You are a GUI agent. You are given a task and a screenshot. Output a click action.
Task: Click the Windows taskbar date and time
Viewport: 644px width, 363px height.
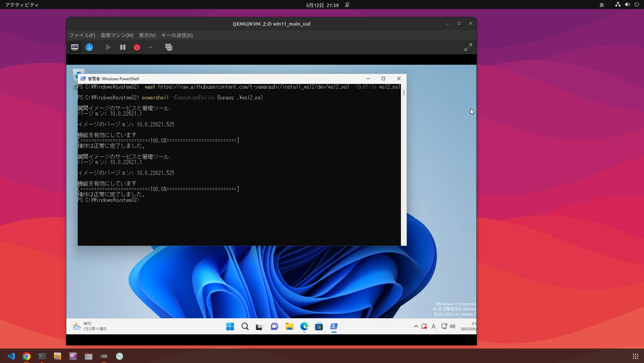469,326
